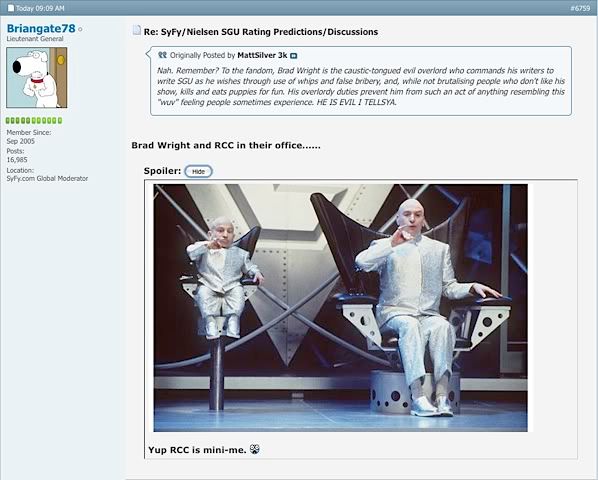
Task: Click the post status icon beside Today 09:09 AM
Action: [x=11, y=8]
